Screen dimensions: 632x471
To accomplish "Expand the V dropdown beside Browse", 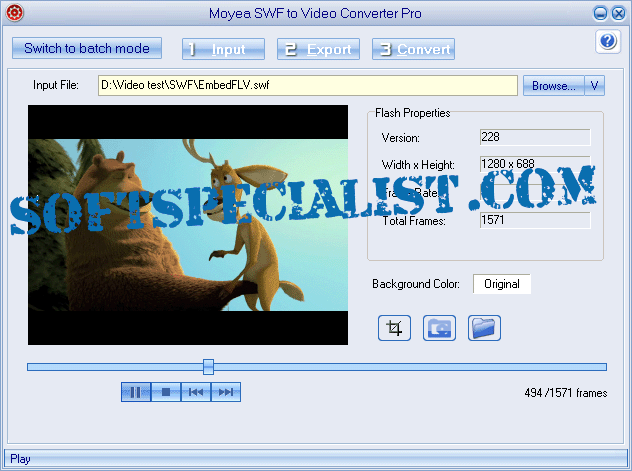I will pyautogui.click(x=595, y=86).
